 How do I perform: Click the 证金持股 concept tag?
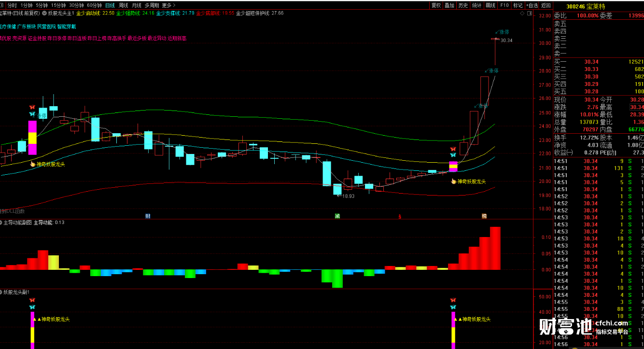(37, 38)
